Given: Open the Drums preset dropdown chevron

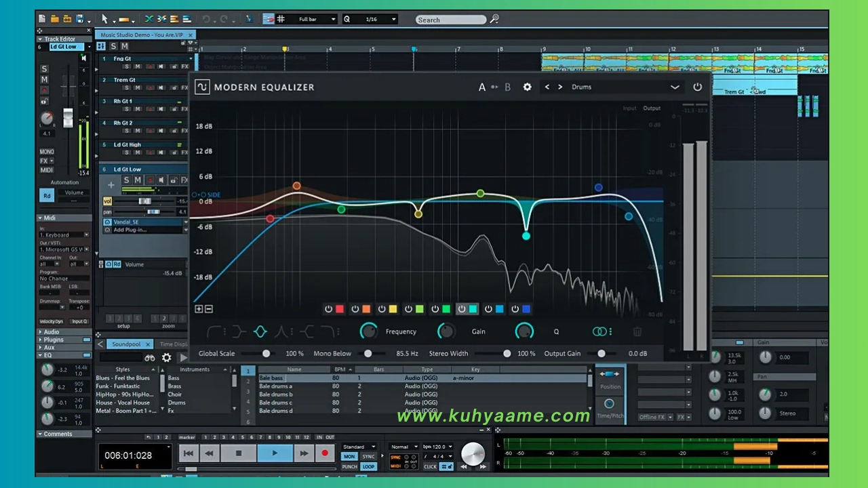Looking at the screenshot, I should (675, 87).
